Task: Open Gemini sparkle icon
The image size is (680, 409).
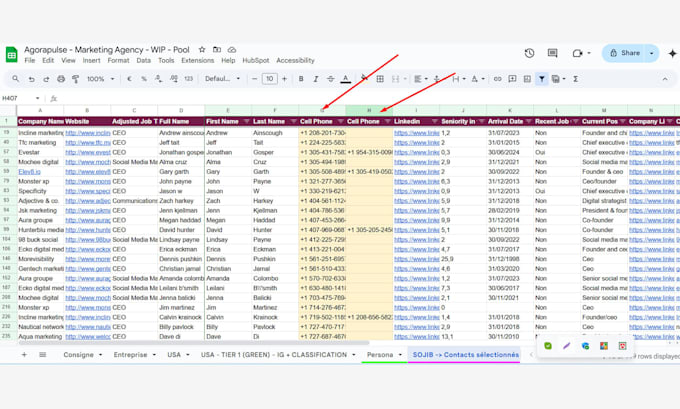Action: point(672,53)
